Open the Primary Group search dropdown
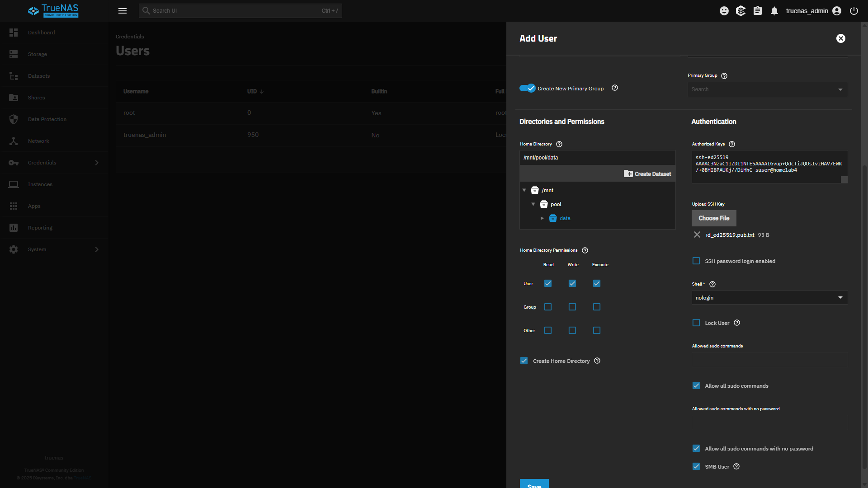 tap(767, 89)
